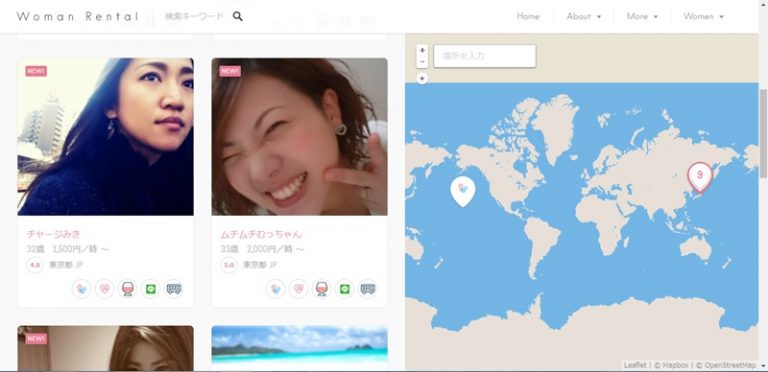Click the bus icon on ムチムチむっちゃん card
Image resolution: width=768 pixels, height=372 pixels.
368,289
